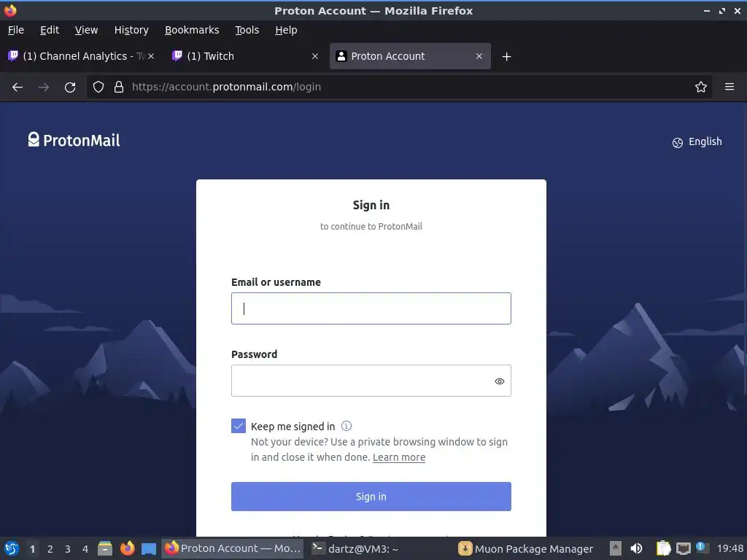Open a new tab with plus button
This screenshot has width=747, height=560.
pos(506,57)
